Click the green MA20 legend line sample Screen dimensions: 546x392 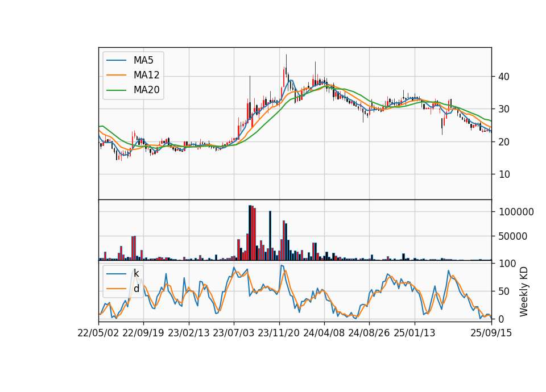point(116,90)
